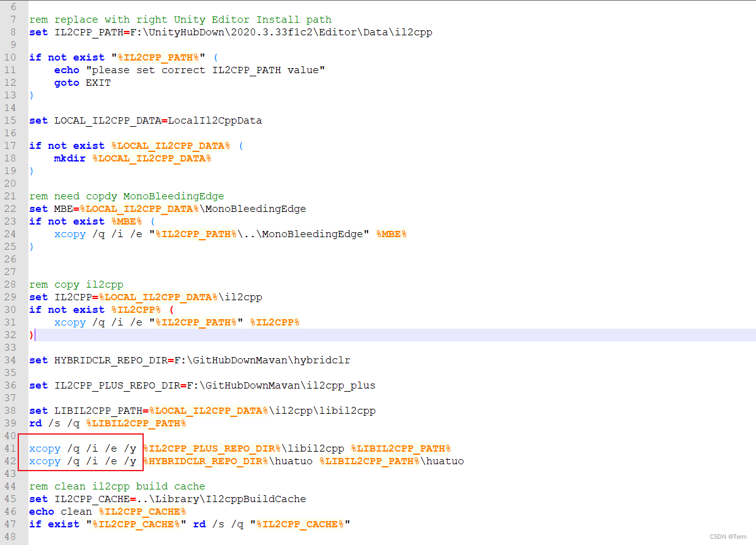Viewport: 756px width, 545px height.
Task: Click the 'if exist' statement on line 47
Action: 190,524
